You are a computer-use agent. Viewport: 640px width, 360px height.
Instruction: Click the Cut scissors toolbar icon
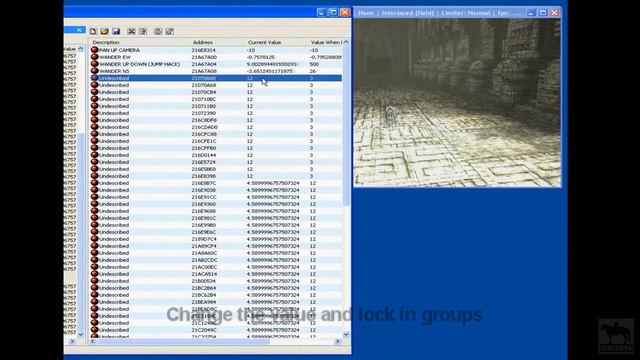click(x=131, y=31)
